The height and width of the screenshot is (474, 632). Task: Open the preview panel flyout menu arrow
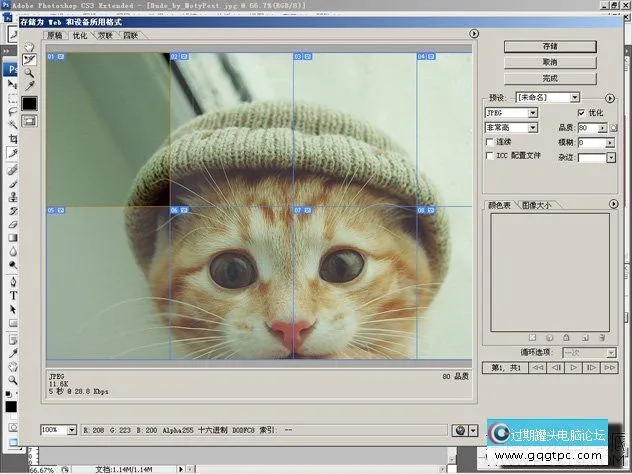(x=474, y=34)
